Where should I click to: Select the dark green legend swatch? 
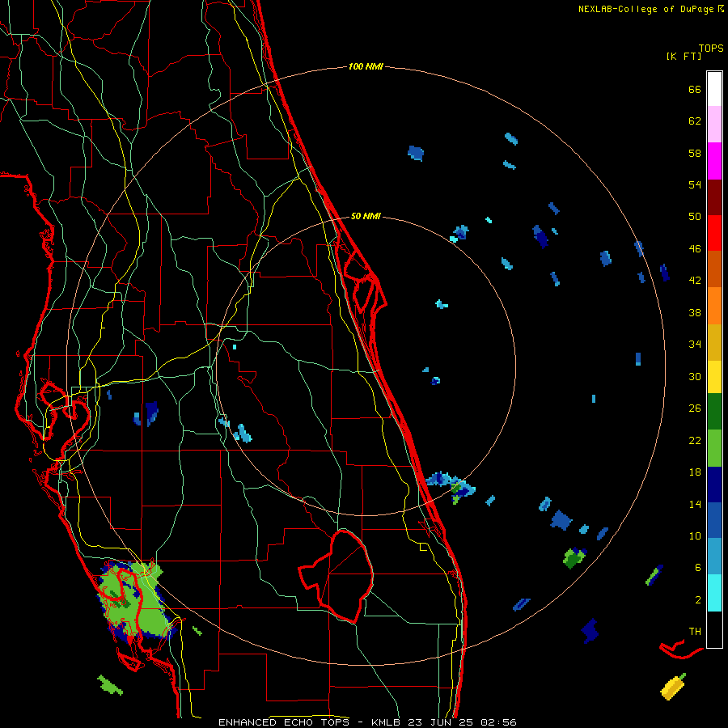pyautogui.click(x=714, y=412)
